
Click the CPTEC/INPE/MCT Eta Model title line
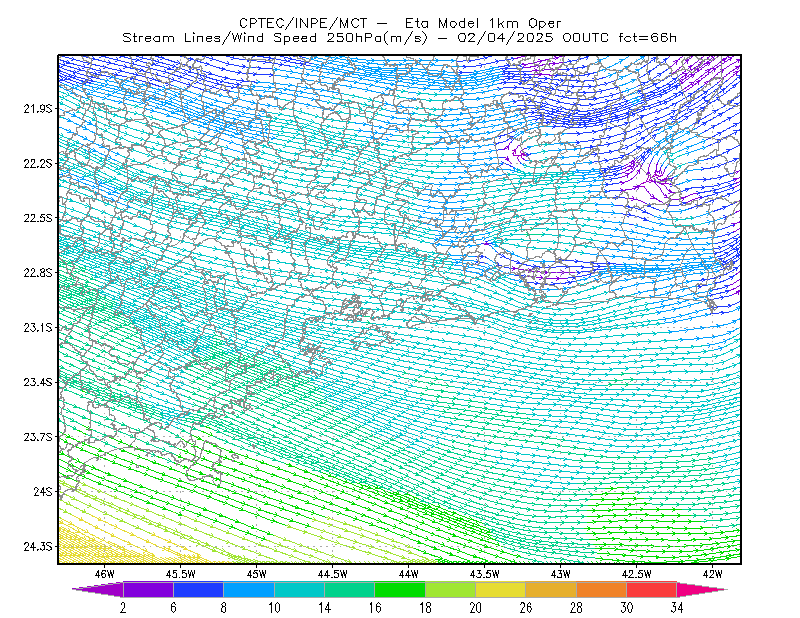400,23
